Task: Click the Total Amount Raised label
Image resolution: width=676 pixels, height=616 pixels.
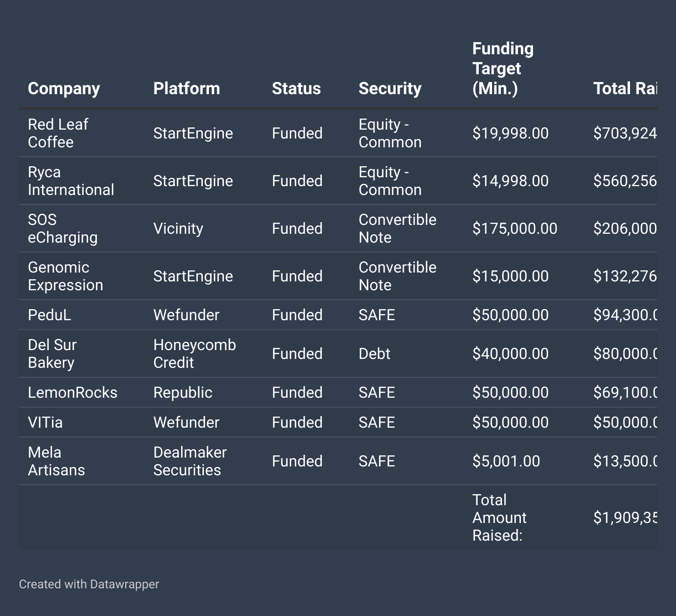Action: (x=499, y=518)
